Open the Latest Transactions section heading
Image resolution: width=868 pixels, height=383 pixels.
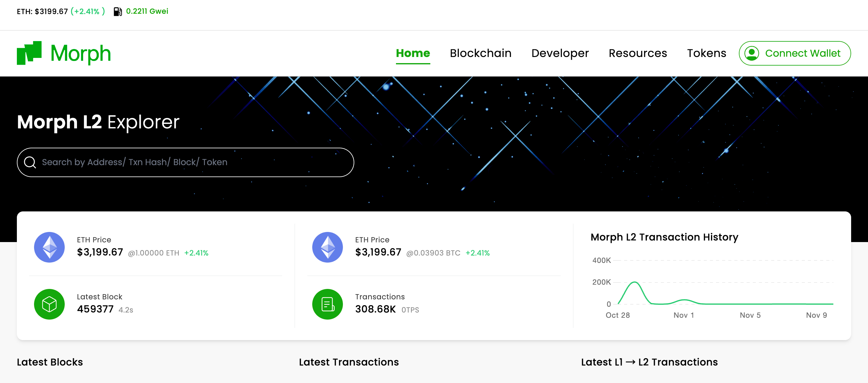tap(349, 362)
